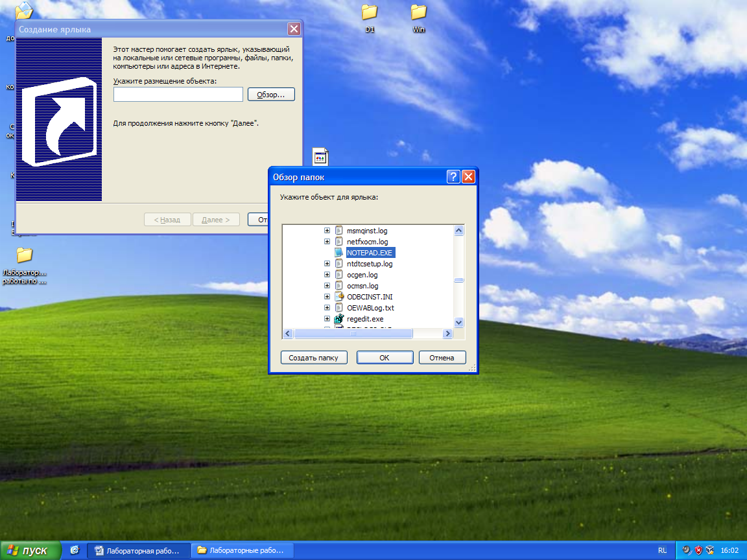Viewport: 747px width, 560px height.
Task: Click Отмена in Обзор папок dialog
Action: coord(442,358)
